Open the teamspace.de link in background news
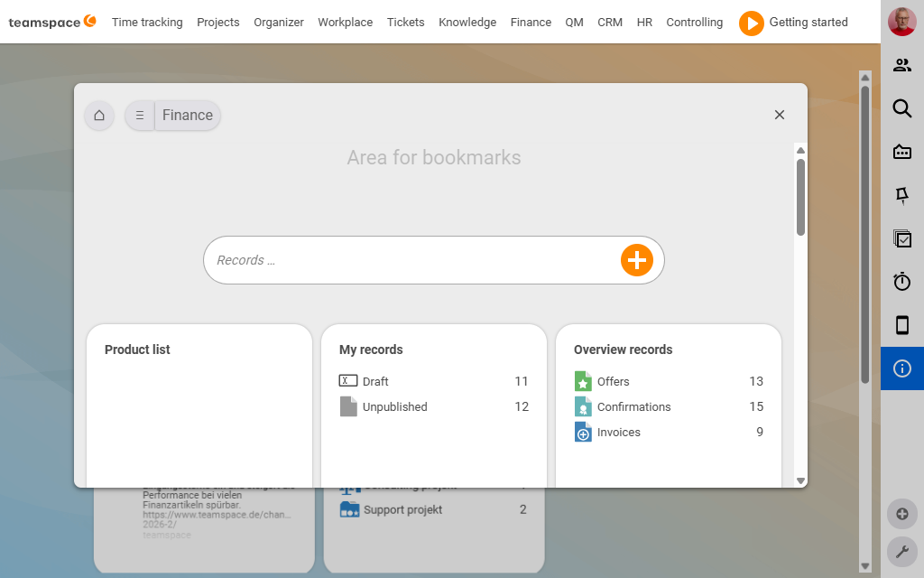 (x=217, y=519)
